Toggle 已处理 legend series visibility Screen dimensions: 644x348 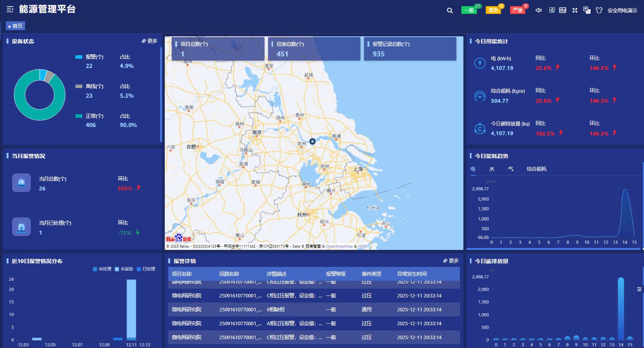click(x=146, y=269)
